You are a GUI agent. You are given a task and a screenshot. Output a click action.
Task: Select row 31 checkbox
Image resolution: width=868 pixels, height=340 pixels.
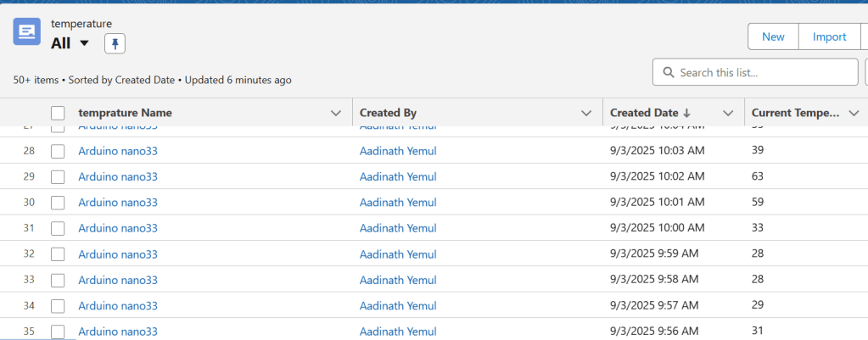coord(58,228)
